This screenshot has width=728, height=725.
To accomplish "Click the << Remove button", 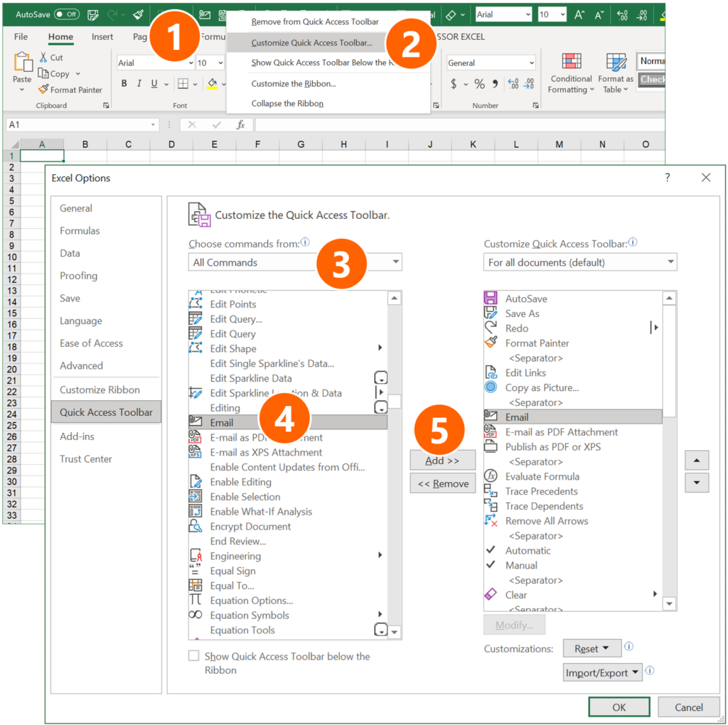I will tap(442, 483).
